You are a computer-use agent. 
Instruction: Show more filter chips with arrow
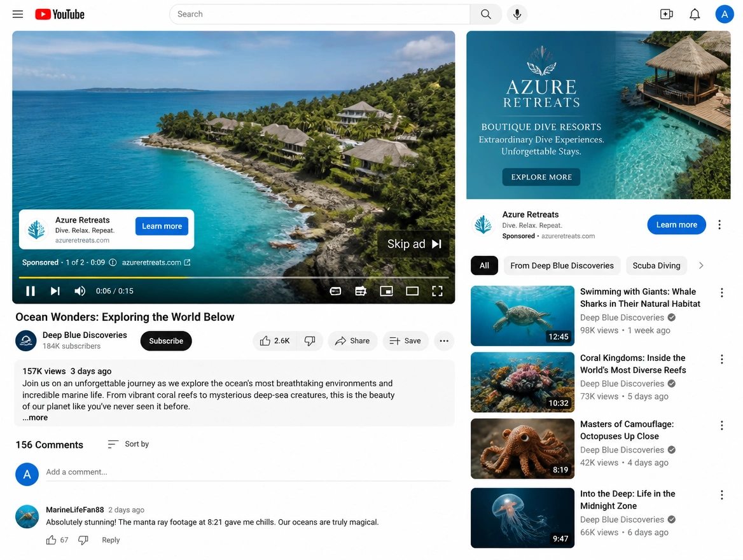[x=701, y=265]
